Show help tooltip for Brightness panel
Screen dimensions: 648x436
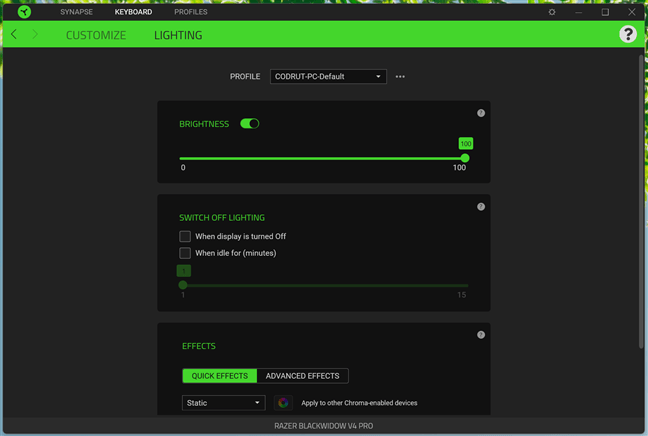481,114
